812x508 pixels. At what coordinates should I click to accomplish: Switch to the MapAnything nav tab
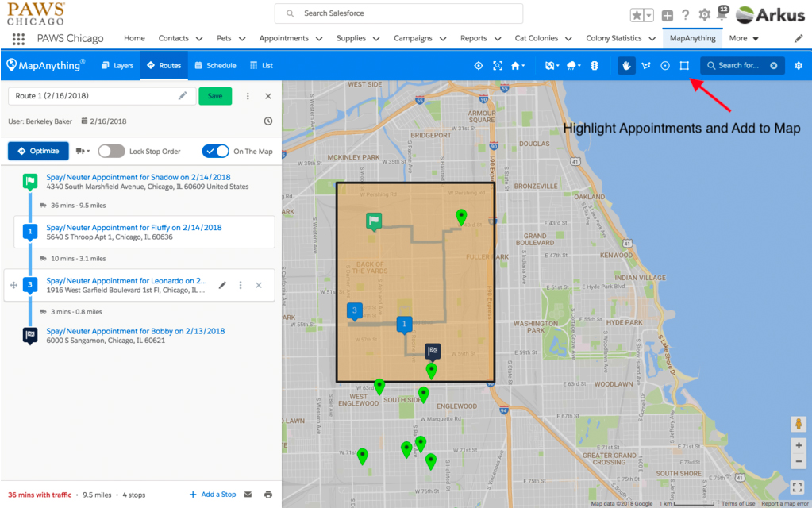click(x=692, y=38)
